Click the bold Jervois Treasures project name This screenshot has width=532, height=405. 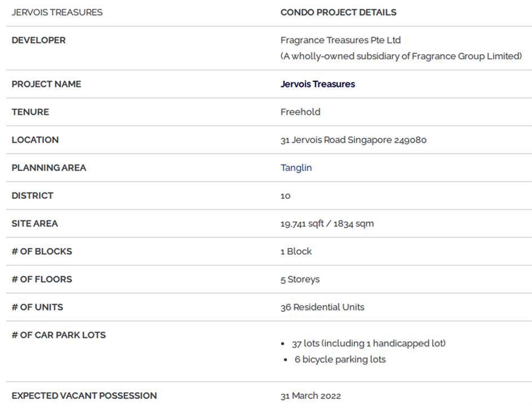[x=318, y=84]
